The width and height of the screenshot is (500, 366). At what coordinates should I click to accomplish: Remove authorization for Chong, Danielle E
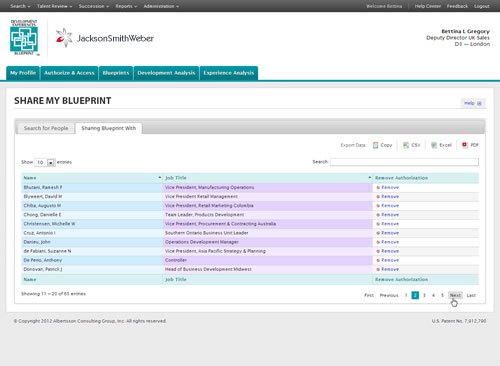point(388,215)
